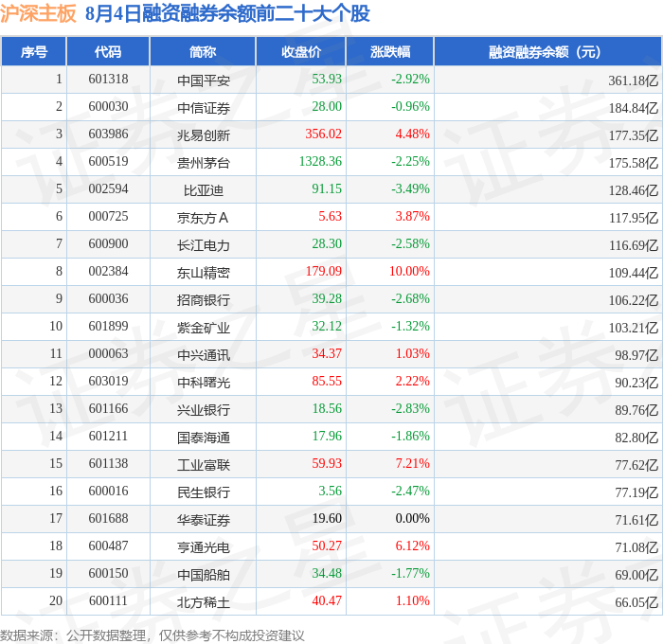Select the 简称 column header
Image resolution: width=663 pixels, height=644 pixels.
(203, 51)
